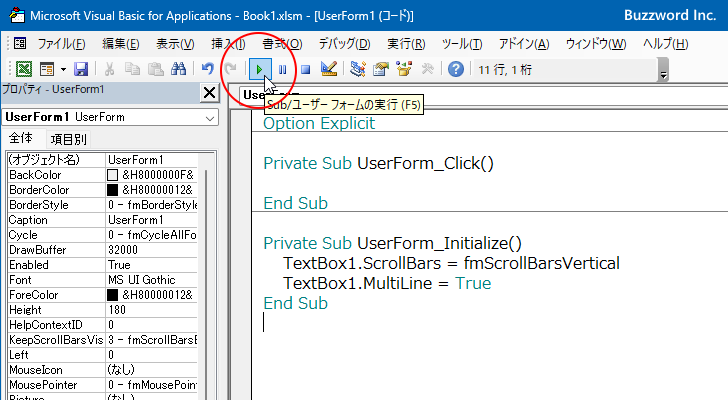Click the BorderColor black color swatch
This screenshot has width=728, height=400.
(x=112, y=190)
